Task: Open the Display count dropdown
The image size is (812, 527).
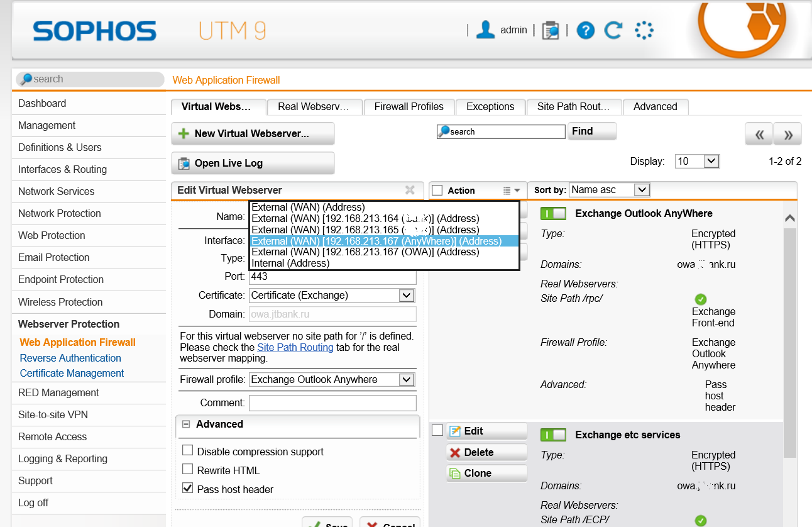Action: (697, 162)
